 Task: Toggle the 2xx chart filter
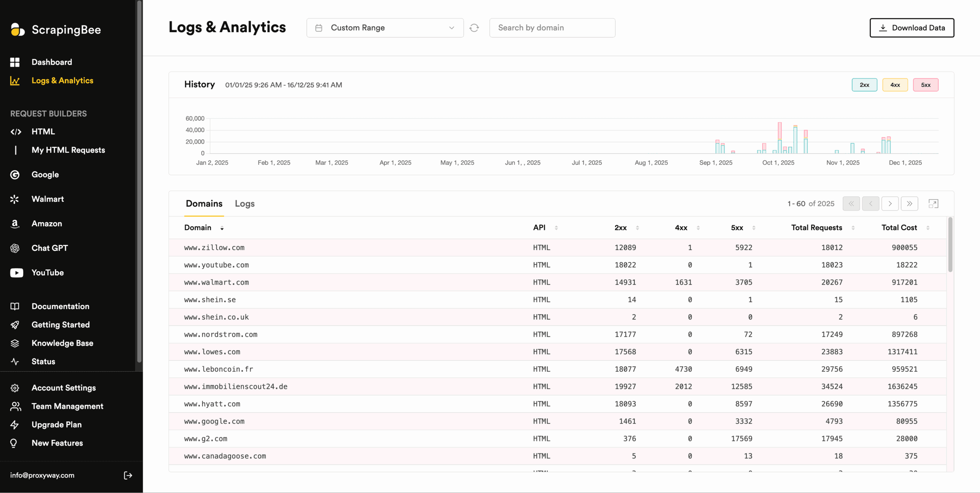point(864,85)
